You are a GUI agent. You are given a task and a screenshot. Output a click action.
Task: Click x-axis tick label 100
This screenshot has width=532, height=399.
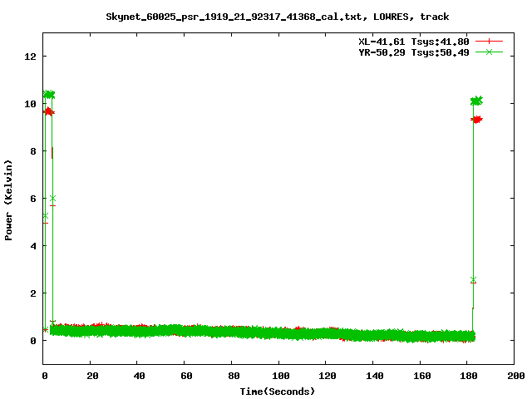[x=281, y=376]
